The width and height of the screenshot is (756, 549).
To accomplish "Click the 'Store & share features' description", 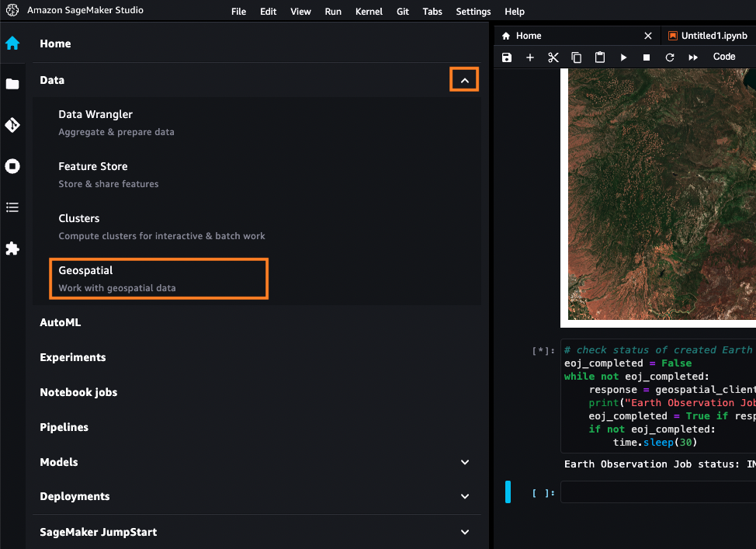I will [109, 184].
